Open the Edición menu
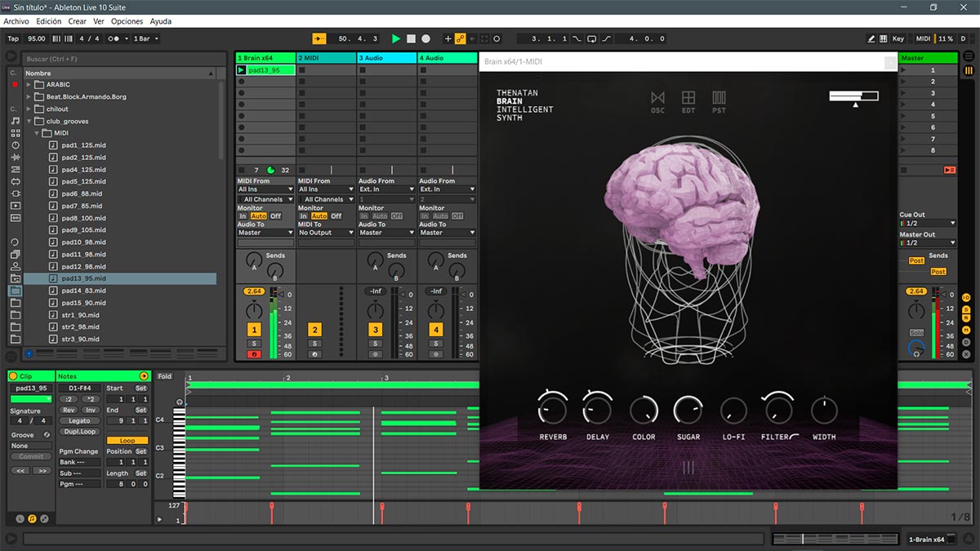980x551 pixels. pyautogui.click(x=49, y=21)
